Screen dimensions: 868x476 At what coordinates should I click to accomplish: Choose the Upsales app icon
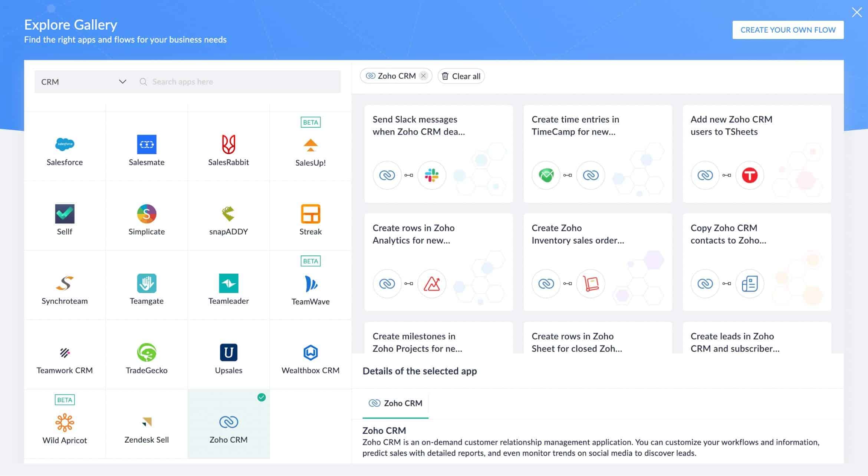tap(228, 352)
